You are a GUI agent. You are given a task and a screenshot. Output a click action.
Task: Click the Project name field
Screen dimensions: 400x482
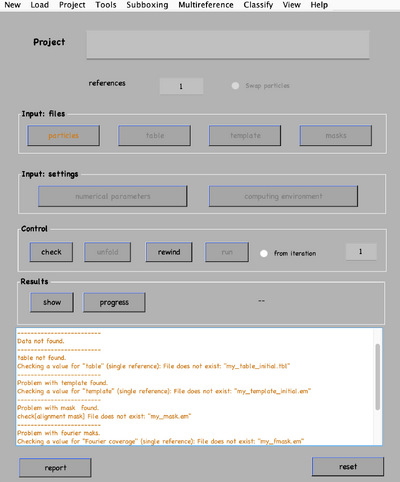coord(228,45)
